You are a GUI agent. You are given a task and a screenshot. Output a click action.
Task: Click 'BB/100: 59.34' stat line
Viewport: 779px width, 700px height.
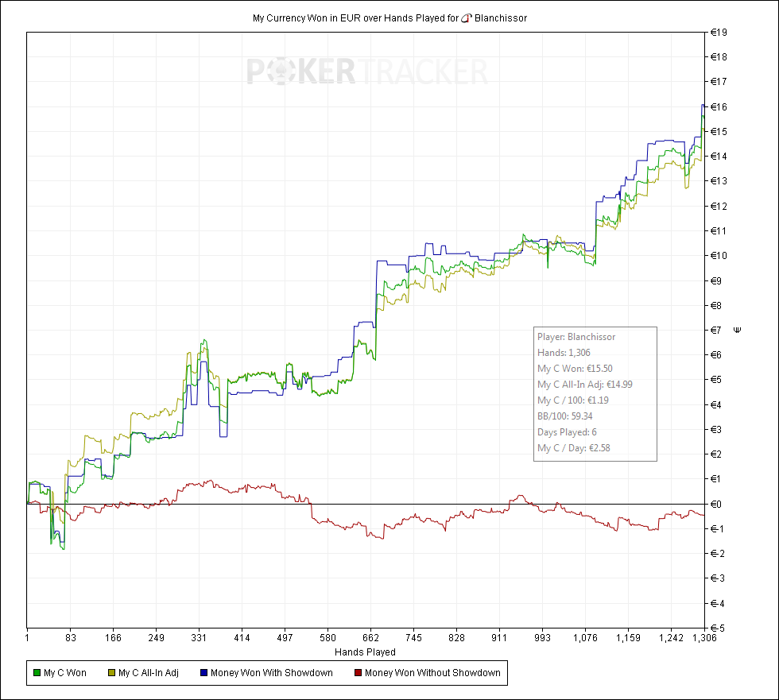(x=565, y=416)
